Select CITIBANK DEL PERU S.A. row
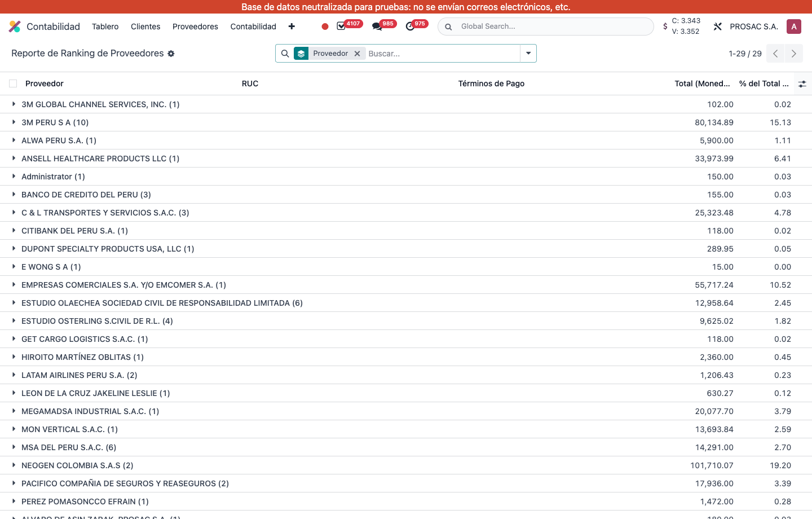 pyautogui.click(x=406, y=231)
